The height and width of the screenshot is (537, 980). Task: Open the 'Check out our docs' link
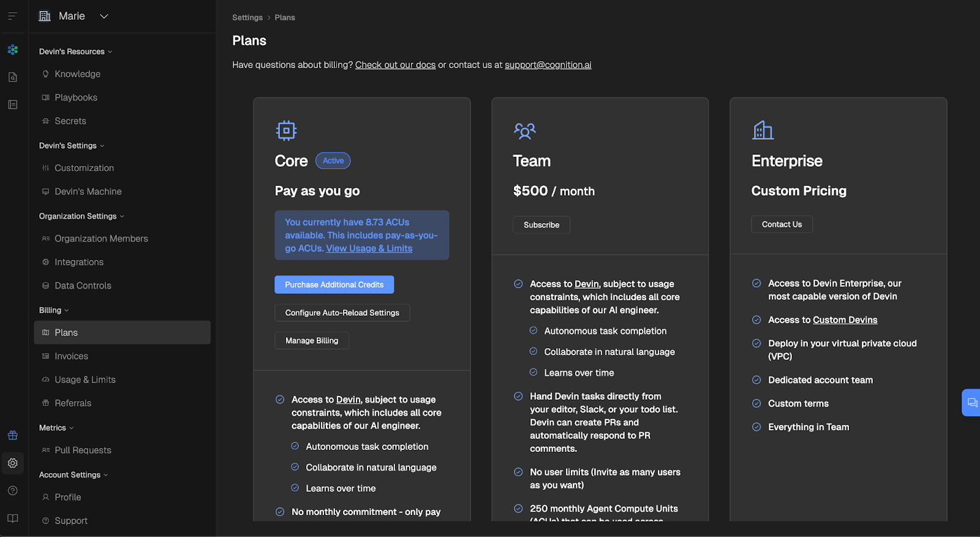pos(396,65)
